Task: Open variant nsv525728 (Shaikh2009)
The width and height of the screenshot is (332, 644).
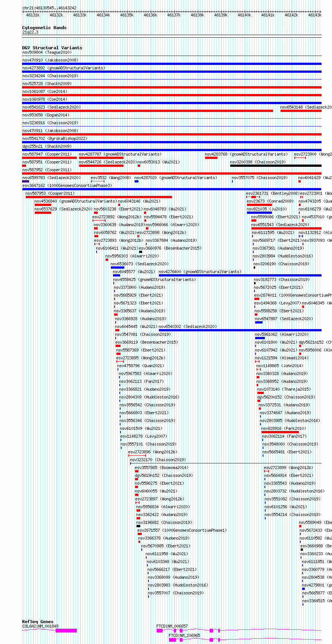Action: (x=47, y=84)
